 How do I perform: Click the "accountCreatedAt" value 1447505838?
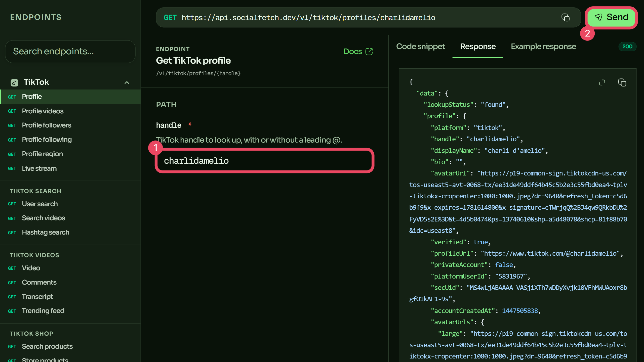pyautogui.click(x=520, y=311)
